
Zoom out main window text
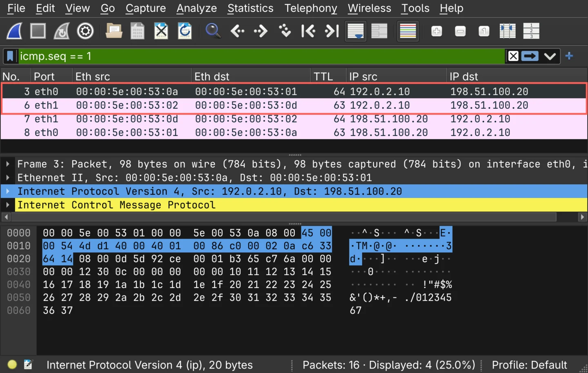[x=460, y=31]
